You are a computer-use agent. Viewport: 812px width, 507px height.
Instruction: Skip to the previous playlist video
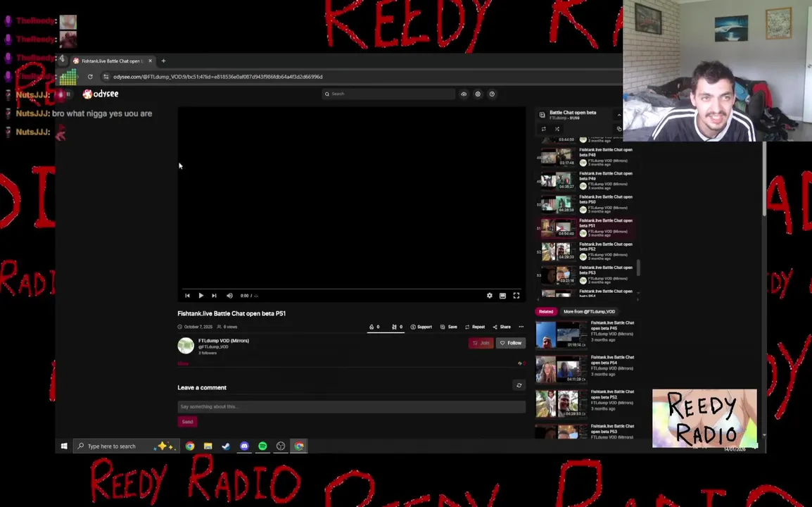(187, 296)
